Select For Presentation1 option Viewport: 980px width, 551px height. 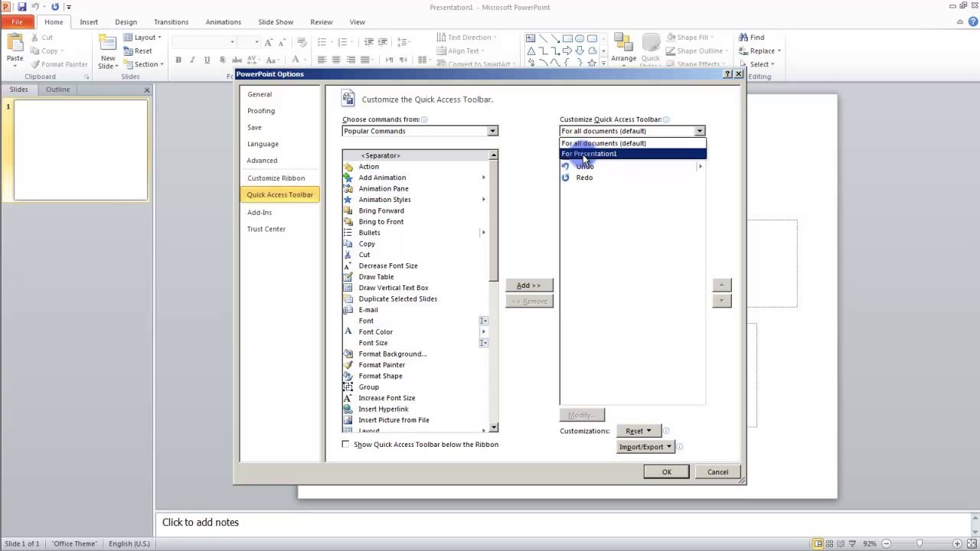[632, 154]
